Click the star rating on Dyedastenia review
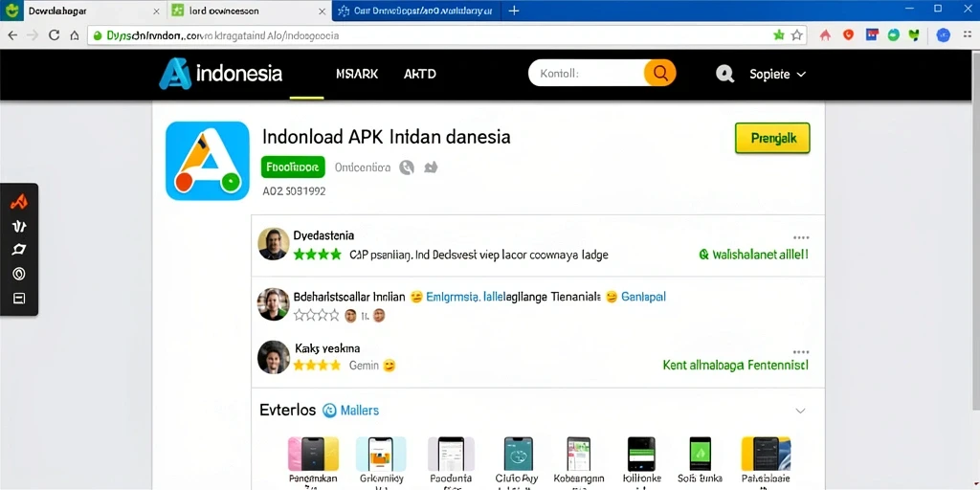 coord(318,255)
